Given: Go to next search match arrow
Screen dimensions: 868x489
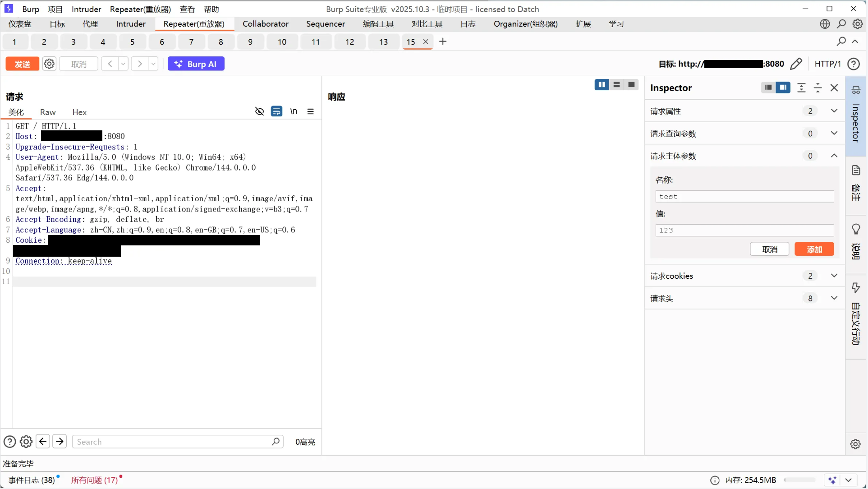Looking at the screenshot, I should [x=60, y=441].
